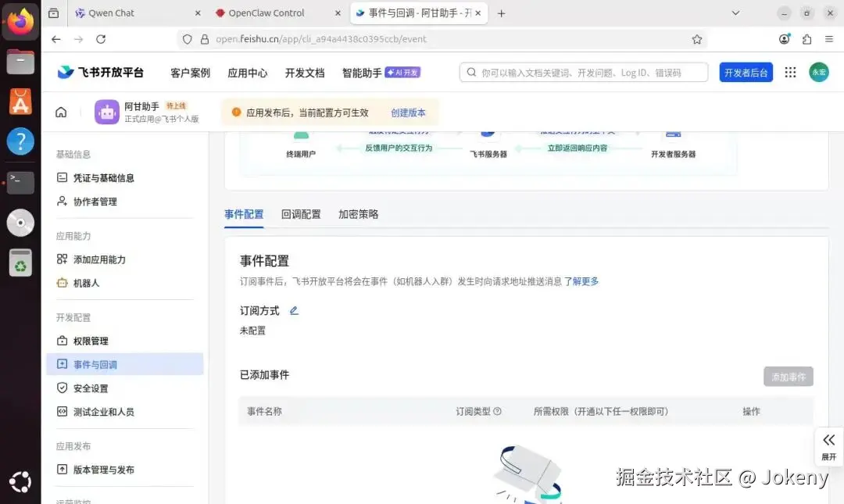Click the Feishu Open Platform logo
844x504 pixels.
click(x=101, y=72)
